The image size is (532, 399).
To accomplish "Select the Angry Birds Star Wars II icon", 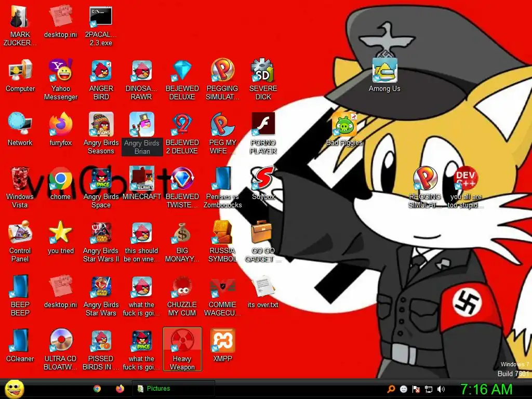I will coord(101,241).
